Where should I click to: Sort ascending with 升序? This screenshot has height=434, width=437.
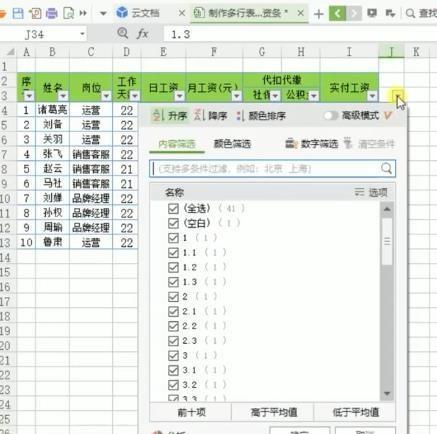click(170, 116)
